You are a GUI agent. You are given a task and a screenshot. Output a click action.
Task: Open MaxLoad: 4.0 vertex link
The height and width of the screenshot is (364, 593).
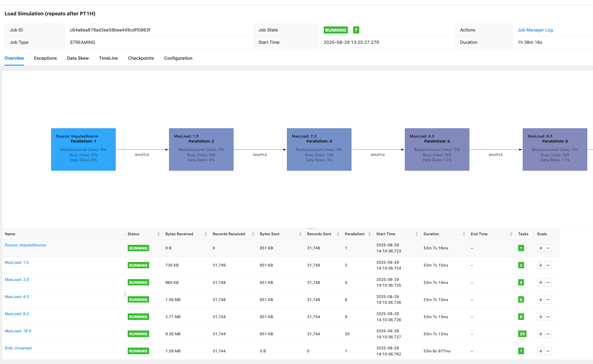(x=17, y=297)
